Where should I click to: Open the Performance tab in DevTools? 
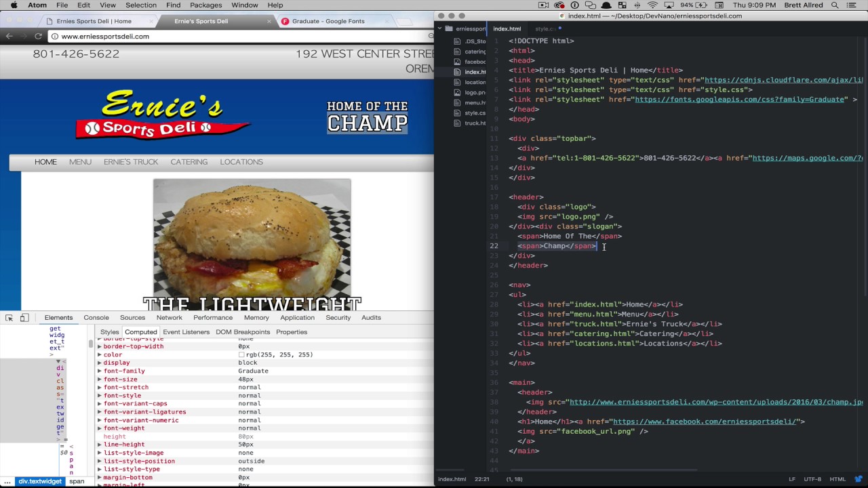tap(213, 317)
